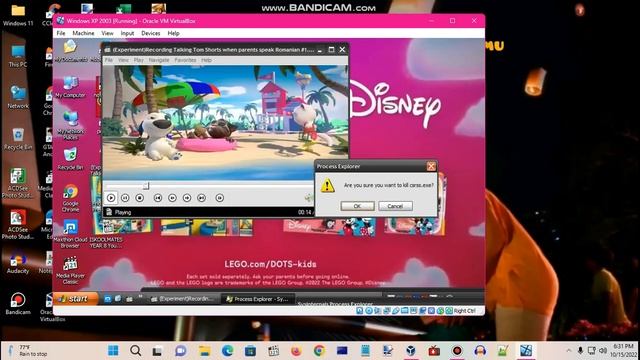Click the VirtualBox cube icon in Windows taskbar

click(411, 350)
